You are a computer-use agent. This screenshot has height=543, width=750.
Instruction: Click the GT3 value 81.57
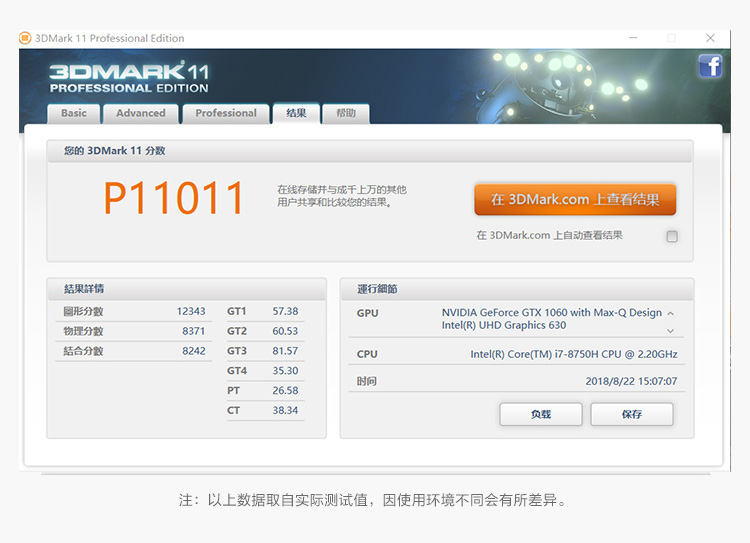tap(285, 351)
